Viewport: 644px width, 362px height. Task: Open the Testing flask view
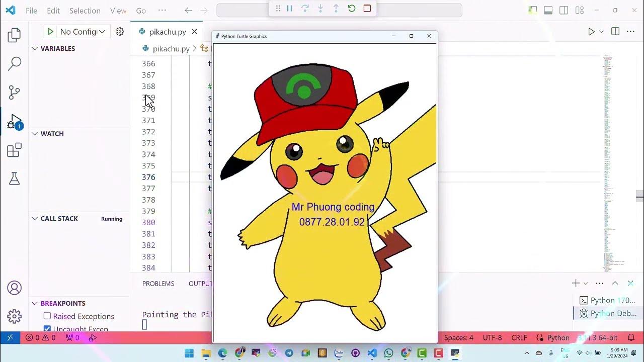14,178
